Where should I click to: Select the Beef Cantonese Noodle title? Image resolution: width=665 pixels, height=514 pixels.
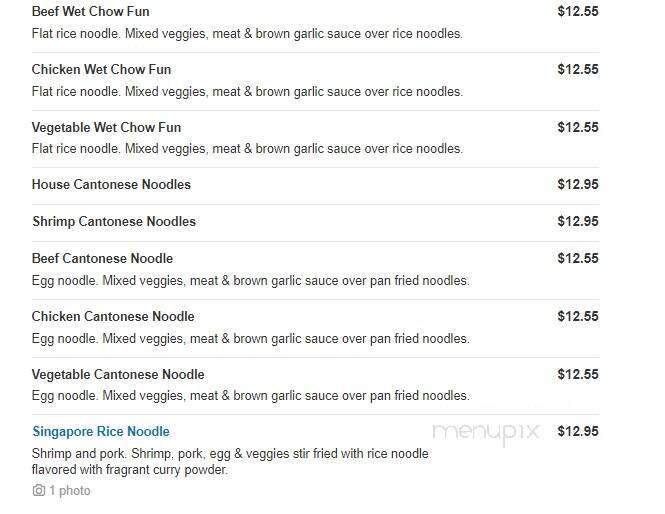click(102, 259)
